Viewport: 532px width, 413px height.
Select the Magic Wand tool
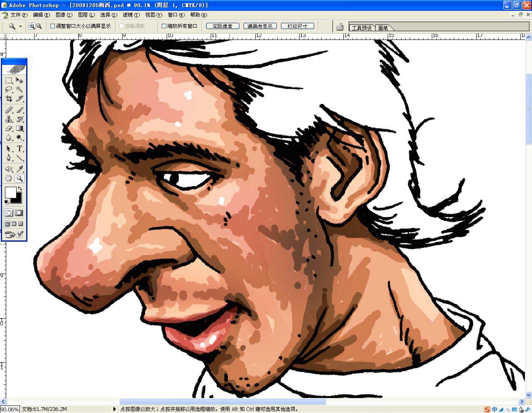[20, 89]
